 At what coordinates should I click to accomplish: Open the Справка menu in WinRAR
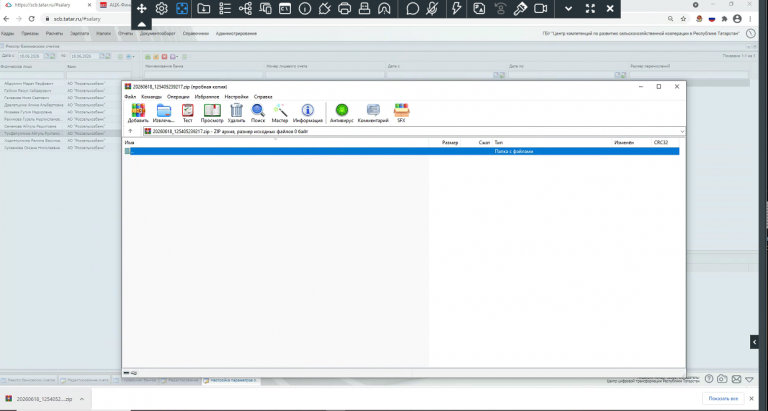point(263,97)
